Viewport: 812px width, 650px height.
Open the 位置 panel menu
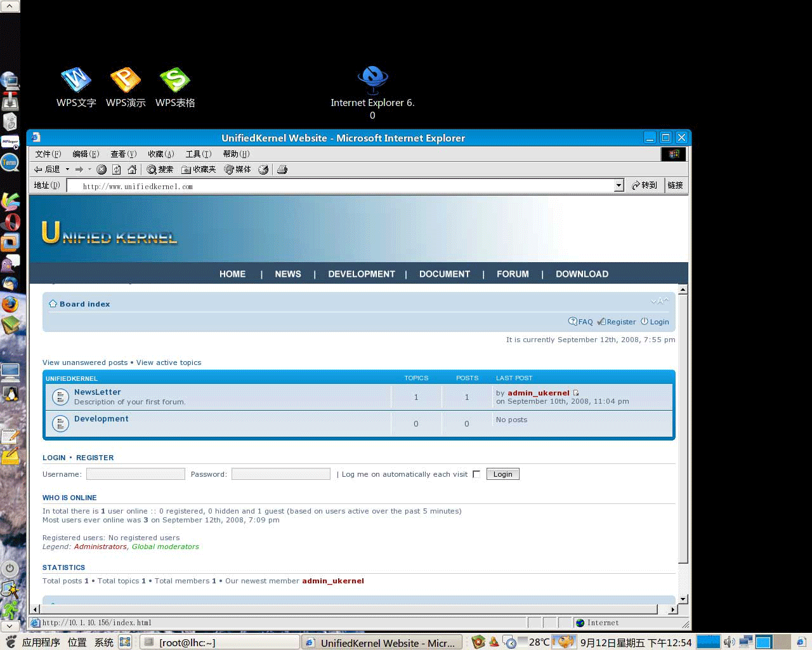pos(77,642)
